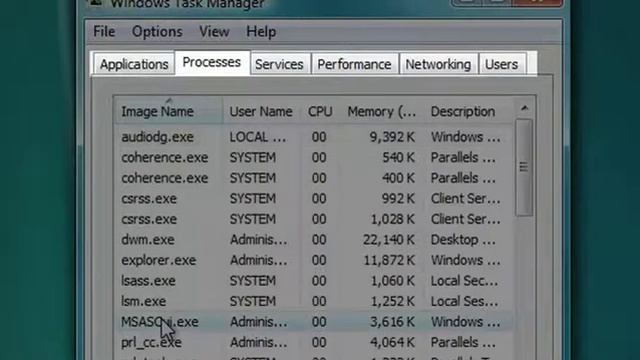The height and width of the screenshot is (360, 640).
Task: Sort by Image Name column header
Action: point(168,111)
